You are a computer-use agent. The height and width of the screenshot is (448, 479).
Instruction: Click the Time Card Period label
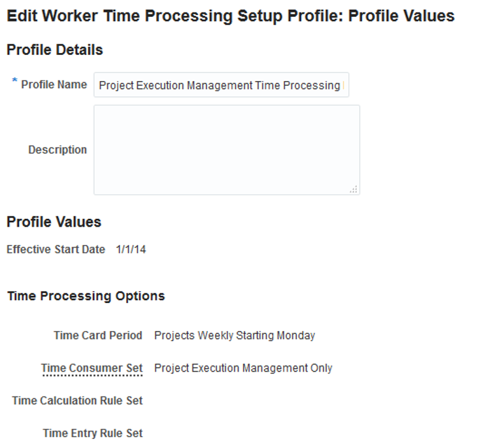click(x=97, y=336)
